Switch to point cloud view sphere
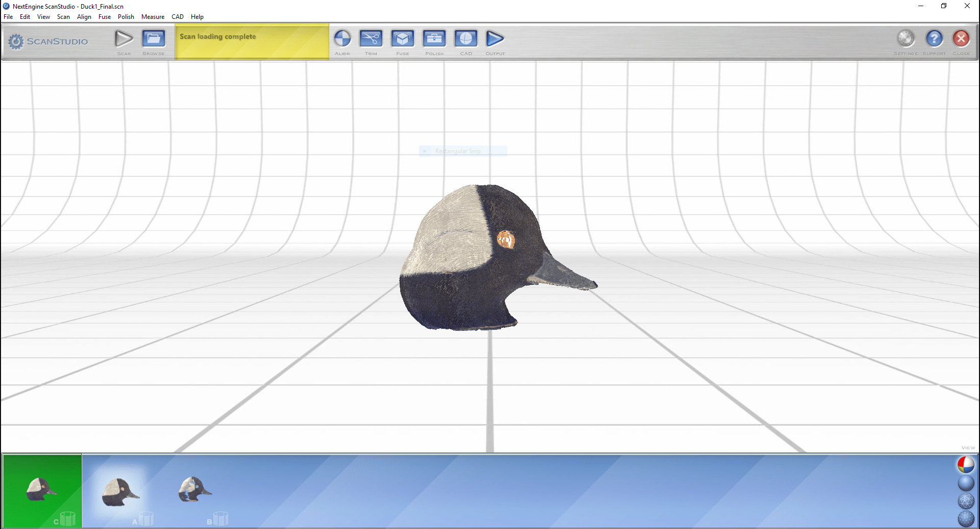Screen dimensions: 980x529 (966, 519)
